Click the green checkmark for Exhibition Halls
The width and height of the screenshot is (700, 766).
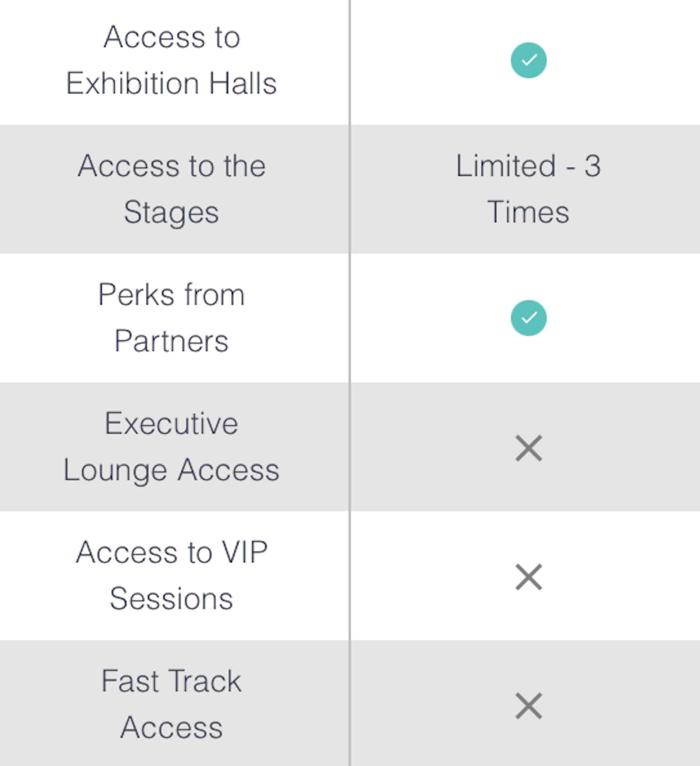(x=528, y=60)
